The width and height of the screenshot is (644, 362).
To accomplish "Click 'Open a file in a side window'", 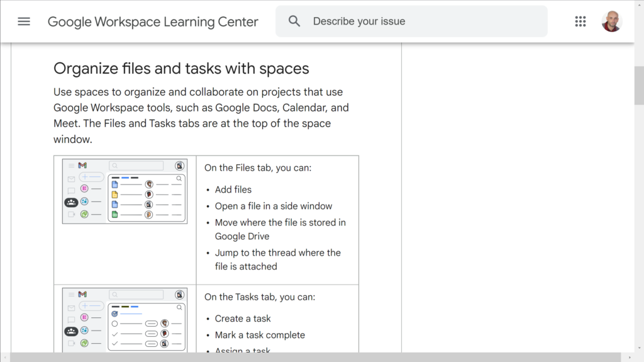I will pyautogui.click(x=274, y=206).
